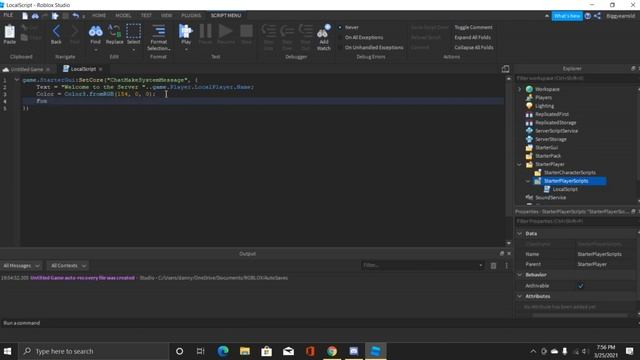Click the Back navigate arrow

click(56, 31)
